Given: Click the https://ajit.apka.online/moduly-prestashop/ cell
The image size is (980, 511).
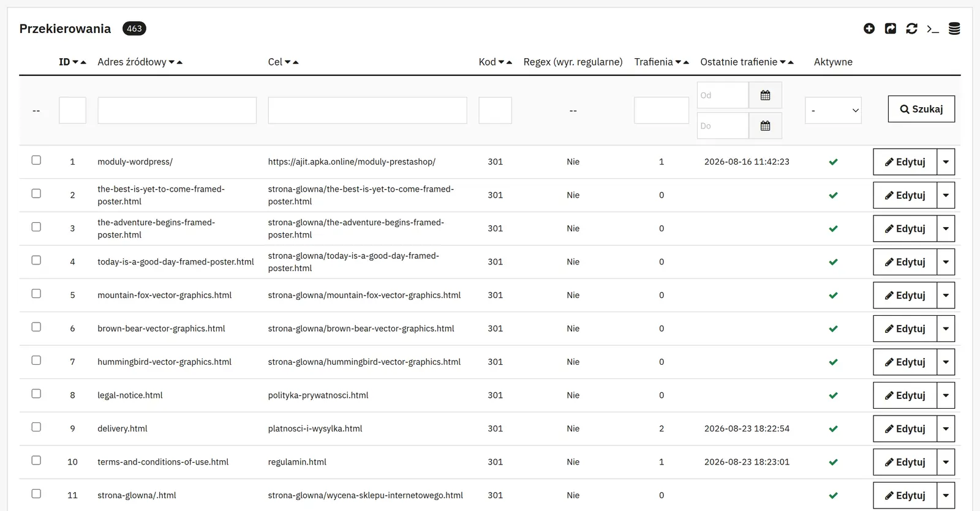Looking at the screenshot, I should [352, 162].
